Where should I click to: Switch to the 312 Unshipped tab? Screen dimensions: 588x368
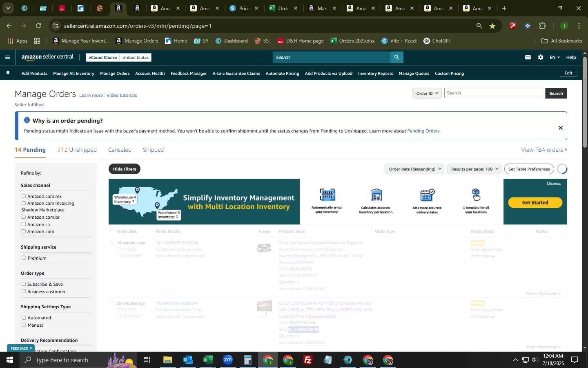(x=77, y=150)
